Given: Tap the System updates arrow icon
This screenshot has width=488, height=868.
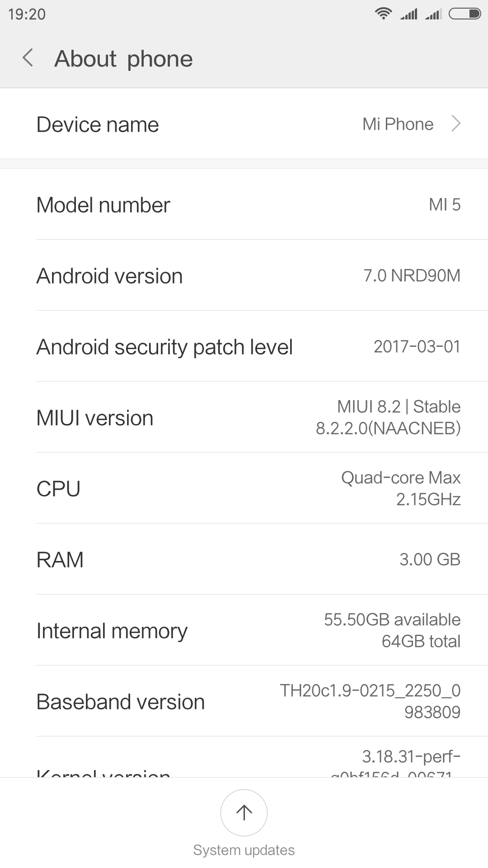Looking at the screenshot, I should pos(244,812).
